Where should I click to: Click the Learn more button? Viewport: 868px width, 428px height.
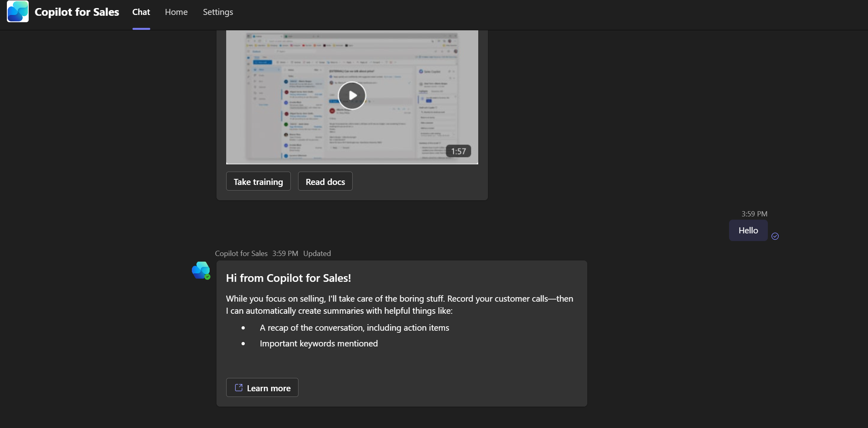click(262, 388)
